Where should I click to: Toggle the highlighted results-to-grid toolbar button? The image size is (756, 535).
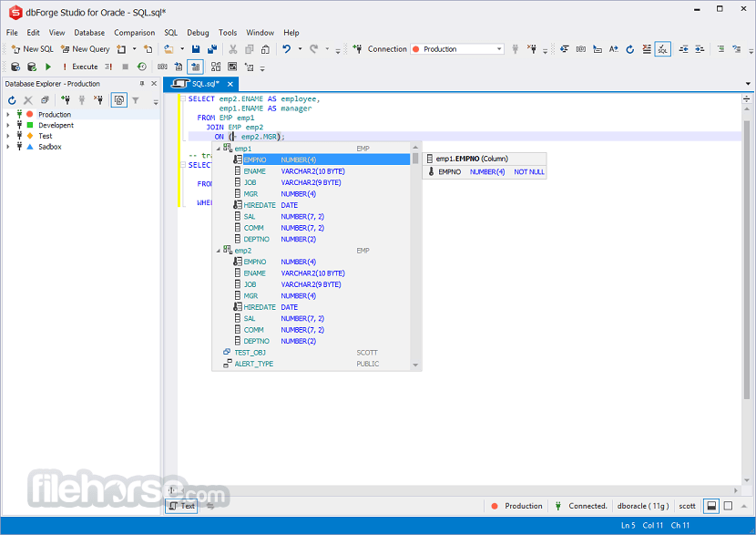(195, 67)
